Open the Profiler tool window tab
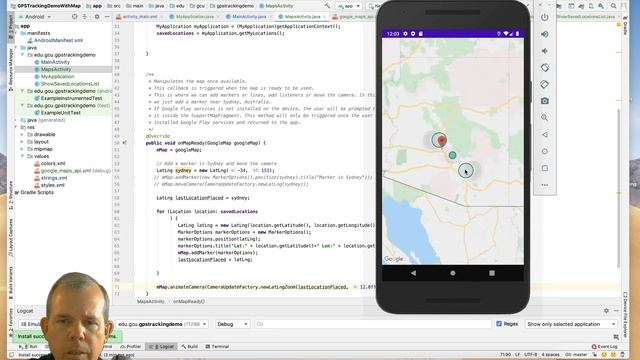 pos(130,347)
